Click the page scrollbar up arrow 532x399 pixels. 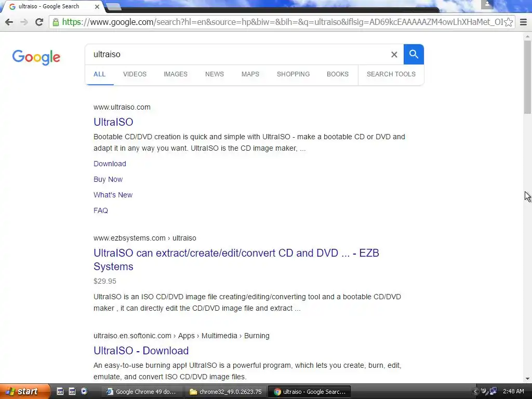pos(528,36)
